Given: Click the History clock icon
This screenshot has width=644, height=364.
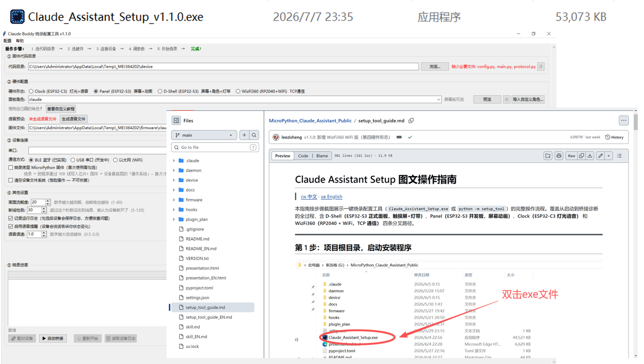Looking at the screenshot, I should [608, 137].
